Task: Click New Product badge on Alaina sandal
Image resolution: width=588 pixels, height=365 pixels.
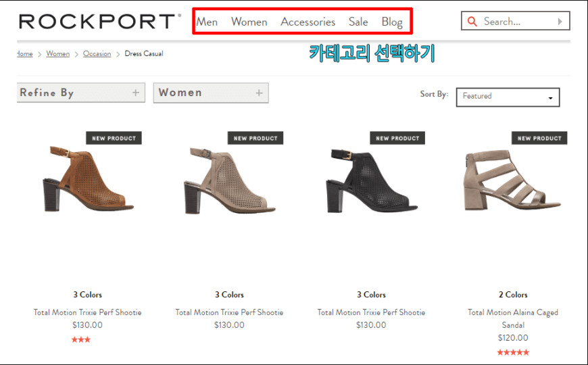Action: 539,138
